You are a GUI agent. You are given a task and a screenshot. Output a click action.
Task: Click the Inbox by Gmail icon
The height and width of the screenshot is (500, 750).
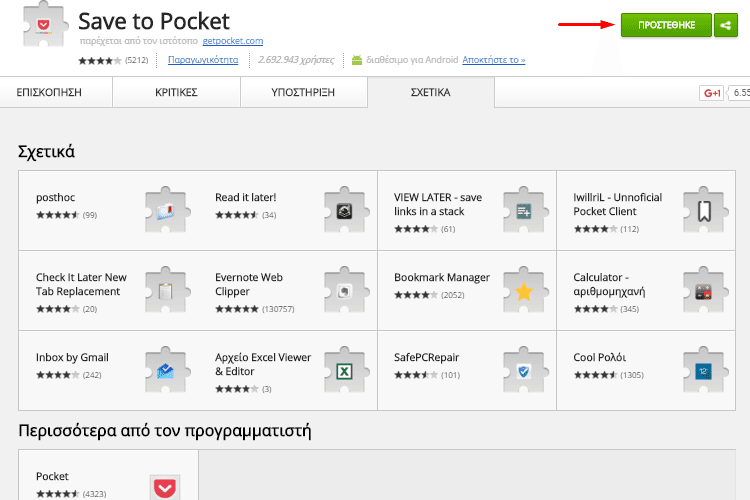[x=166, y=370]
